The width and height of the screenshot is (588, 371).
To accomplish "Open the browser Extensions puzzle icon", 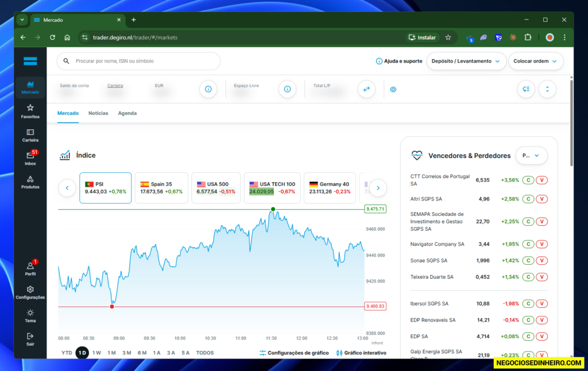I will pos(528,37).
